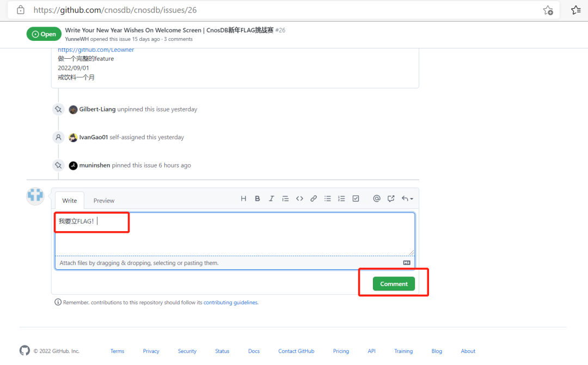Screen dimensions: 588x365
Task: Open saved replies dropdown
Action: coord(407,199)
